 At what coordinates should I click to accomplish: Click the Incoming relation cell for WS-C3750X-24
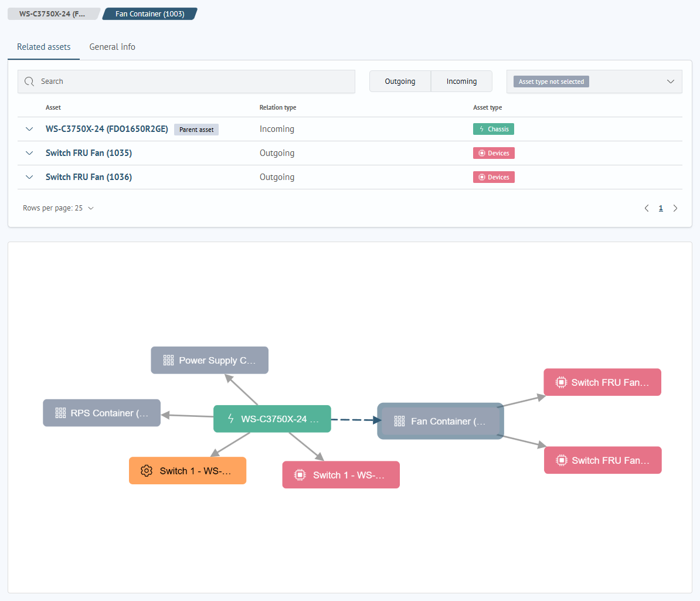tap(277, 129)
